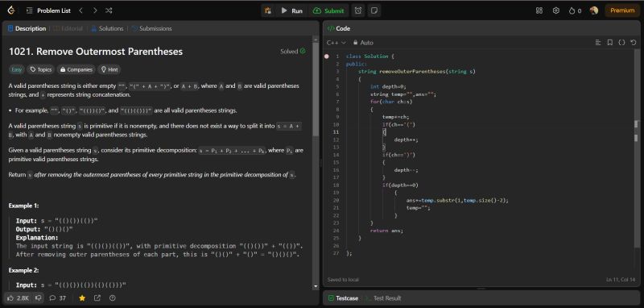
Task: Click description panel scrollbar down arrow
Action: click(x=316, y=286)
